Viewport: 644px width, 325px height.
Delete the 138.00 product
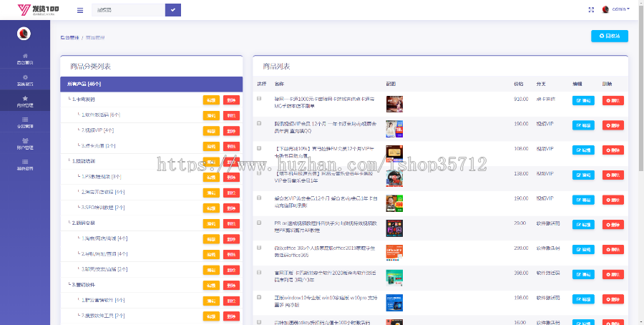[x=613, y=175]
